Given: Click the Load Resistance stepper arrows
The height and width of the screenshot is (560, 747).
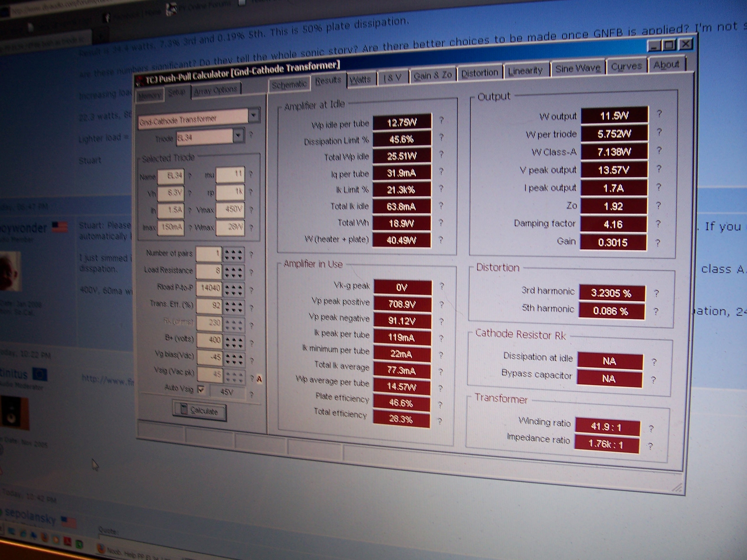Looking at the screenshot, I should pyautogui.click(x=234, y=272).
